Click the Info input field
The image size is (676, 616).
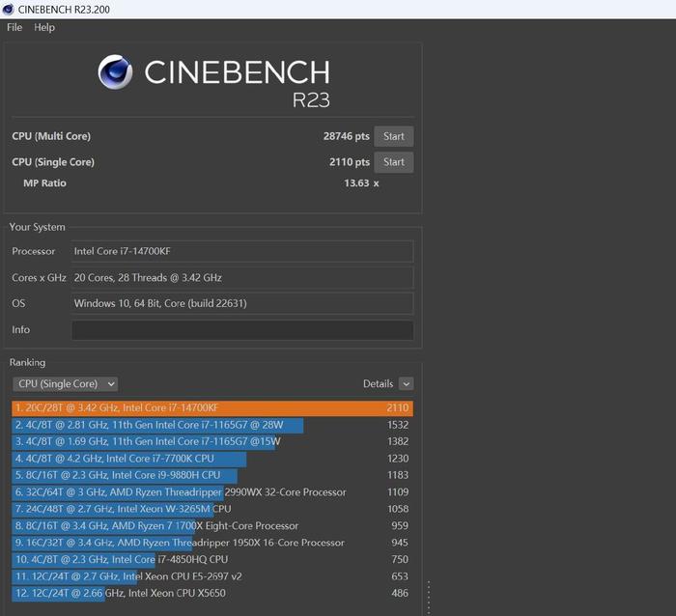point(241,330)
